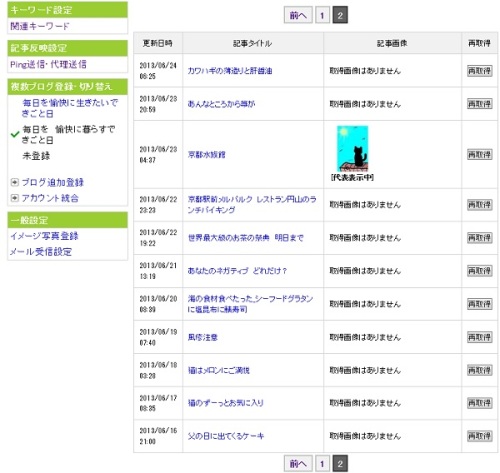Click 再取得 for 猫はメロンにご満悦

pos(479,370)
